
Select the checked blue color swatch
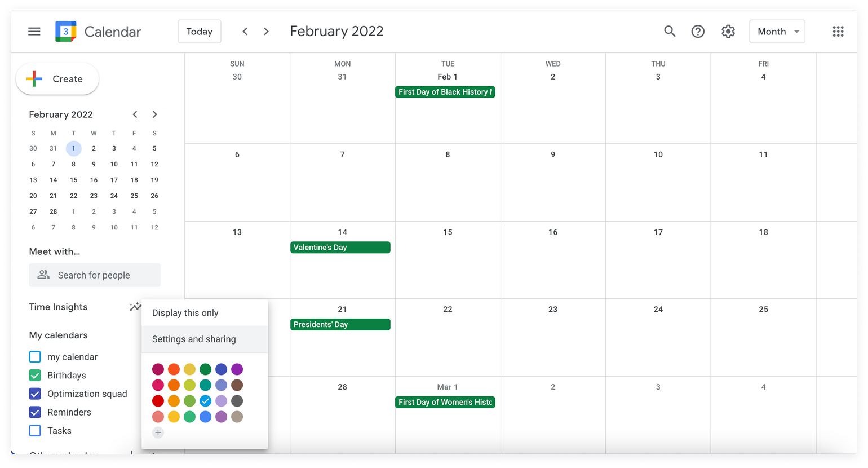(x=205, y=401)
